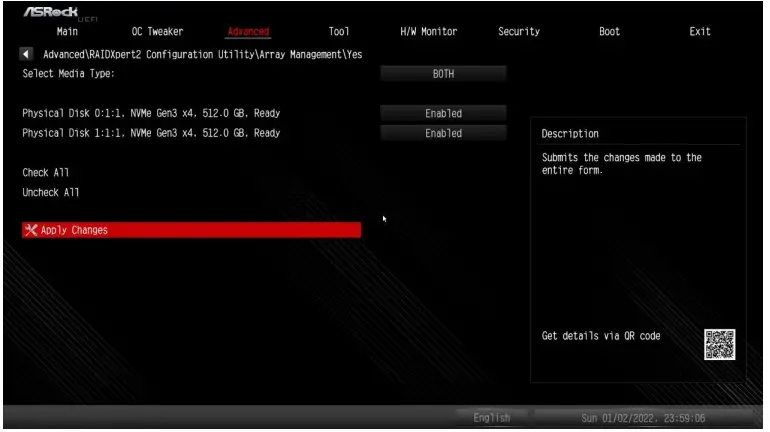Select the Advanced tab
This screenshot has height=432, width=770.
248,31
